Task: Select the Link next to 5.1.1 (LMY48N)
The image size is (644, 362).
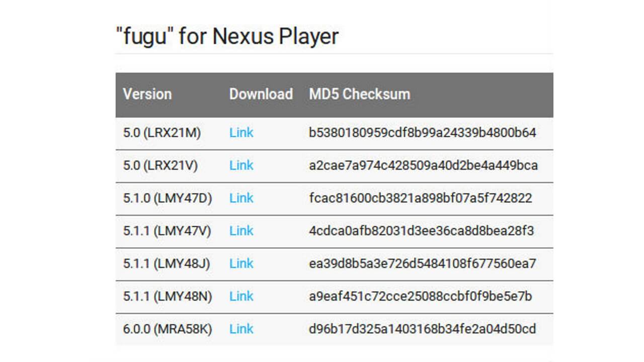Action: pos(242,296)
